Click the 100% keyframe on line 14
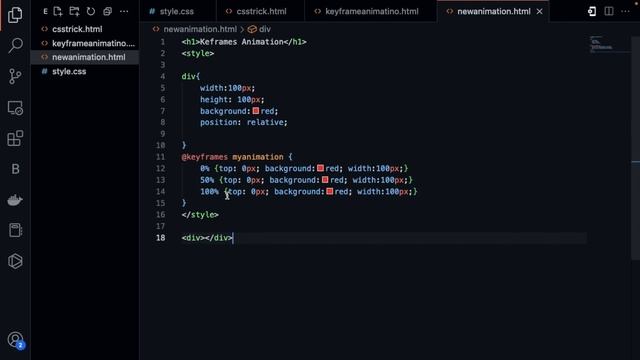This screenshot has height=360, width=640. pos(209,191)
